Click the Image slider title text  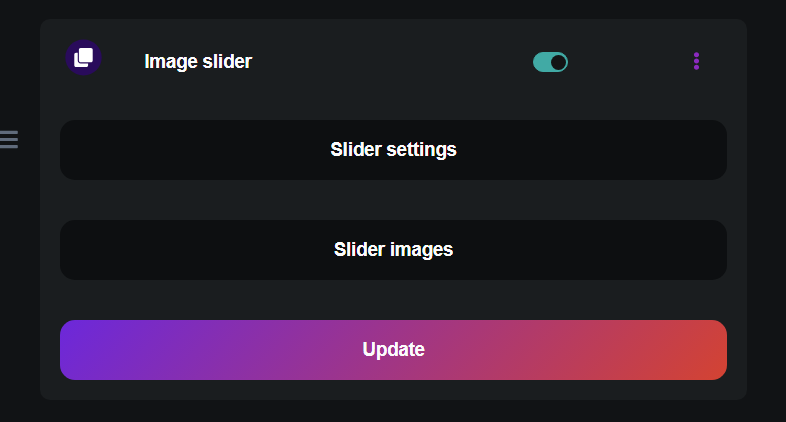[x=198, y=62]
